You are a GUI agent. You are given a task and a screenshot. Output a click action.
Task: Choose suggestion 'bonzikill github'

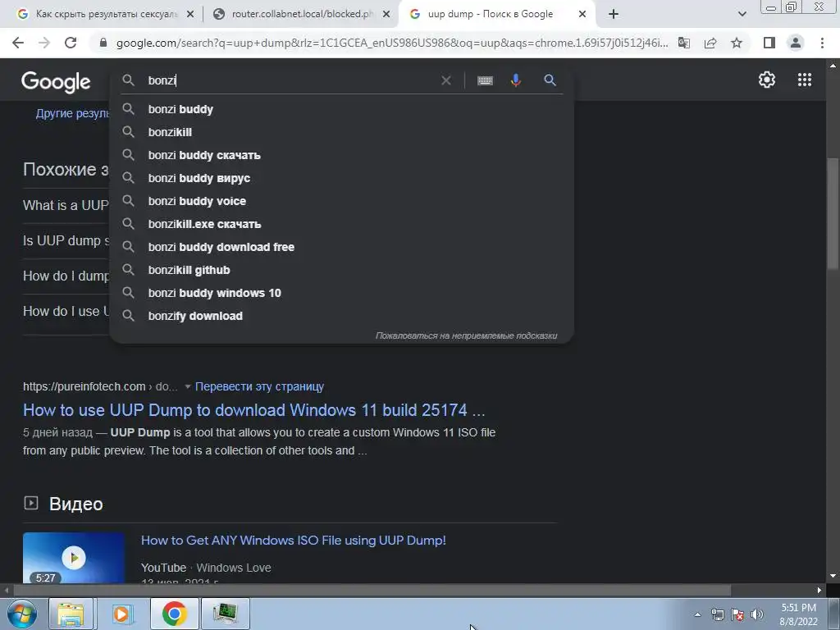(x=342, y=271)
